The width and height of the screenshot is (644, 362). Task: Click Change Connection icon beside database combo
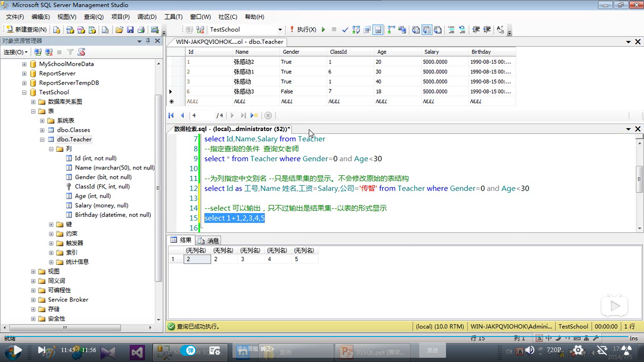(200, 29)
